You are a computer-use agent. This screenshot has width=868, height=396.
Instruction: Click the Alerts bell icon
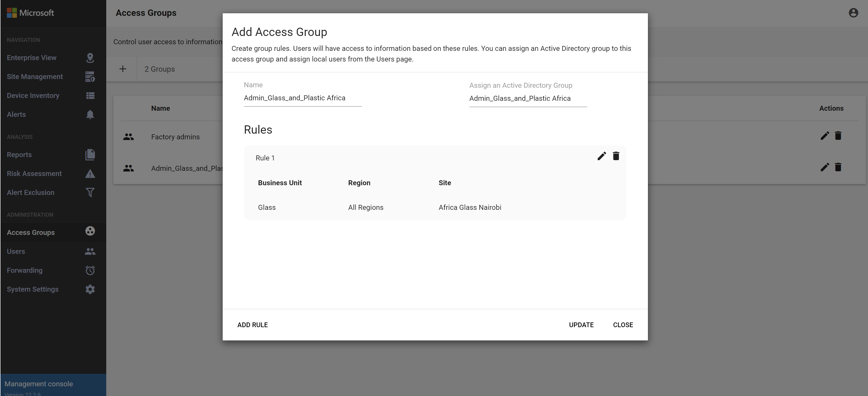(x=90, y=114)
